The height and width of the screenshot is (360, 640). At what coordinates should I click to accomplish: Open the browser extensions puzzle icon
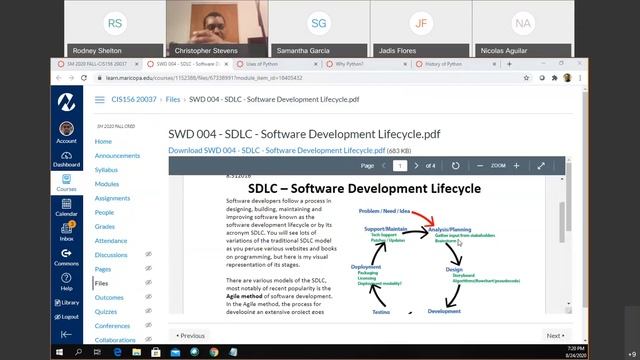pos(554,78)
